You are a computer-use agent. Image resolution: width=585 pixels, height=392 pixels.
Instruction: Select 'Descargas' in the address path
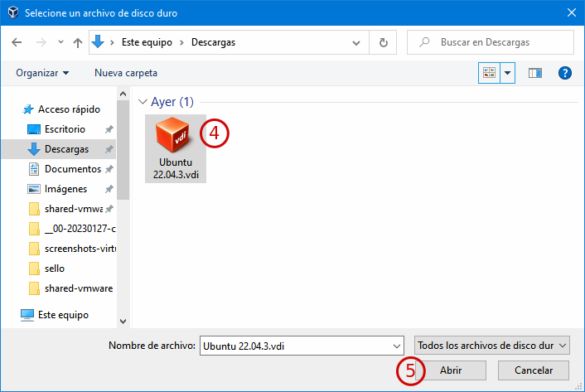click(x=214, y=42)
